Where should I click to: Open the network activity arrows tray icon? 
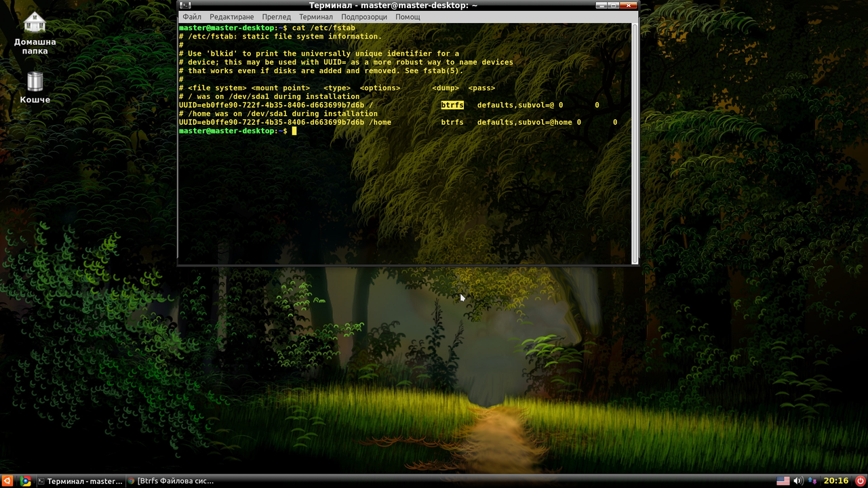click(x=812, y=481)
